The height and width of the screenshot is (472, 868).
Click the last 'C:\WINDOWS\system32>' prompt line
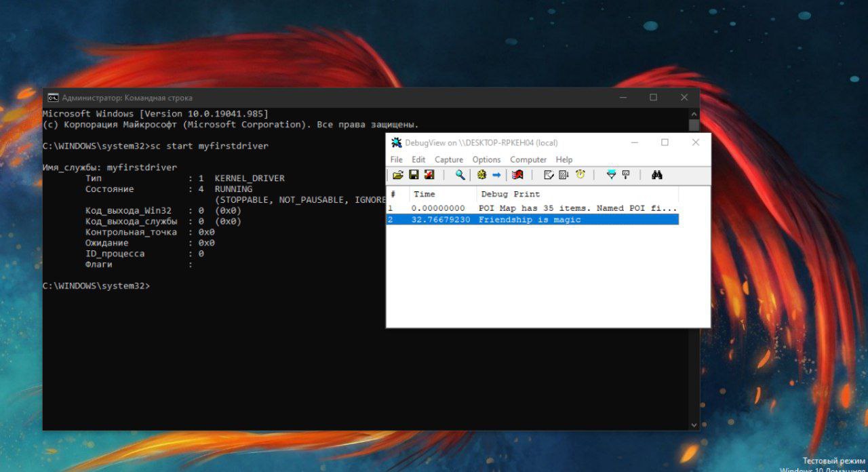(x=96, y=286)
